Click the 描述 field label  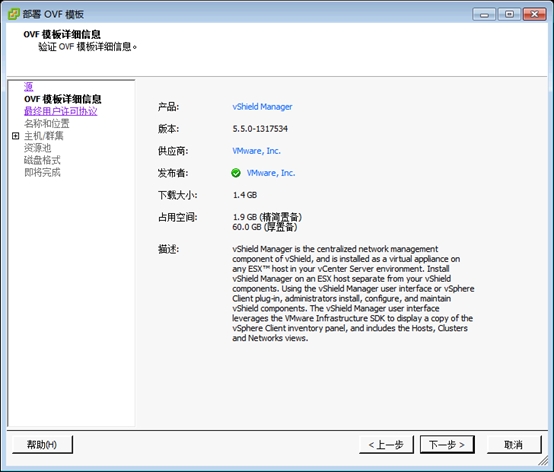pos(169,249)
